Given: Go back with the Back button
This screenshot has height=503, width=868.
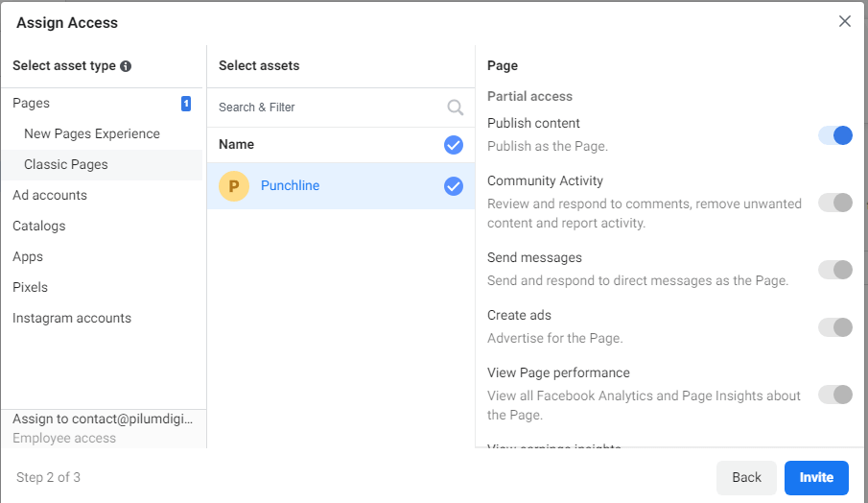Looking at the screenshot, I should [x=746, y=478].
